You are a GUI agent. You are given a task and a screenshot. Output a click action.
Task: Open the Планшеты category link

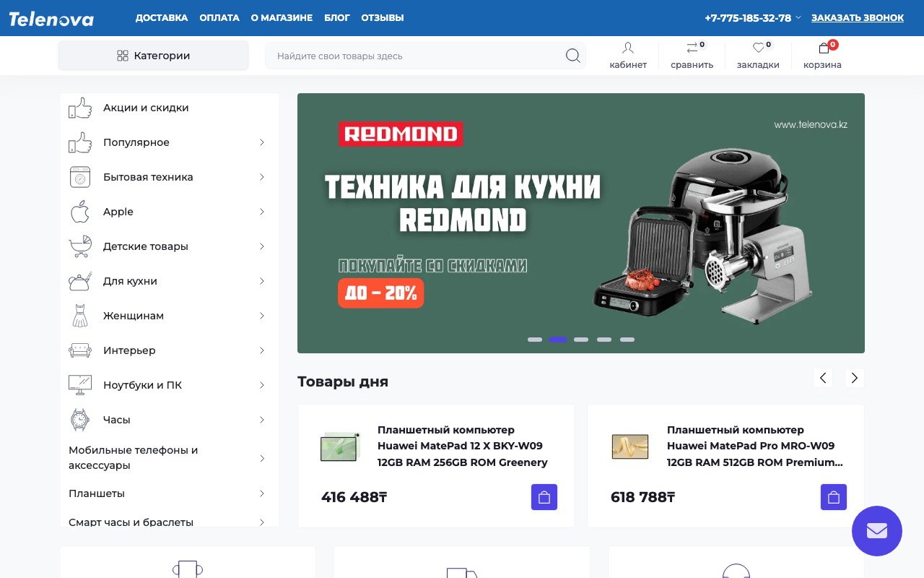[x=97, y=493]
